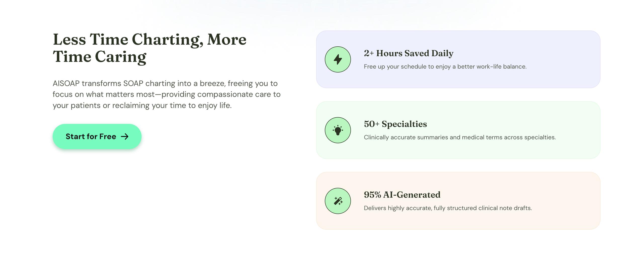The image size is (644, 266).
Task: Click the "Delivers highly accurate" description line
Action: pyautogui.click(x=448, y=208)
